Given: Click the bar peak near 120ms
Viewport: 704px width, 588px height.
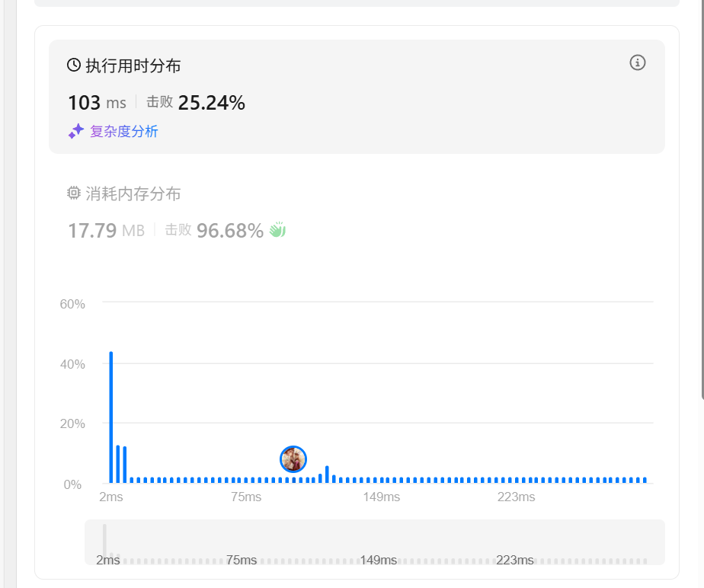Looking at the screenshot, I should (327, 475).
